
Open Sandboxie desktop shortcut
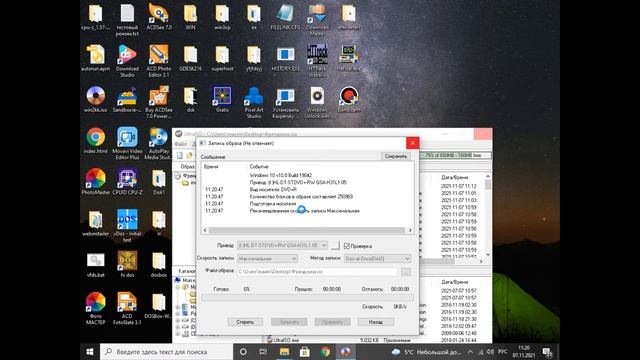[x=127, y=99]
